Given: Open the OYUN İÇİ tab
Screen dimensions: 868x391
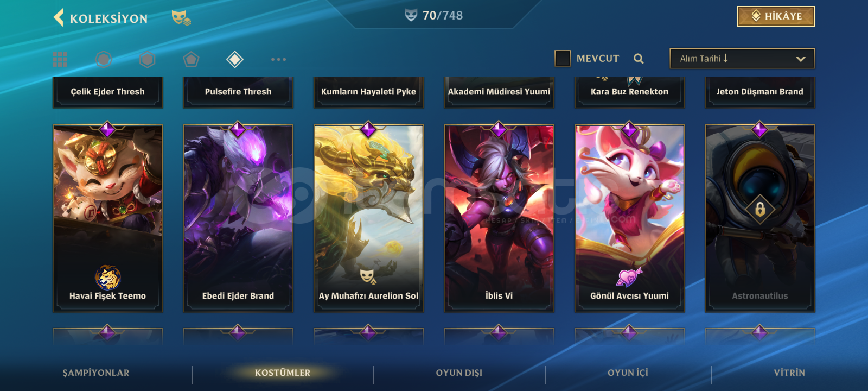Looking at the screenshot, I should pyautogui.click(x=628, y=373).
